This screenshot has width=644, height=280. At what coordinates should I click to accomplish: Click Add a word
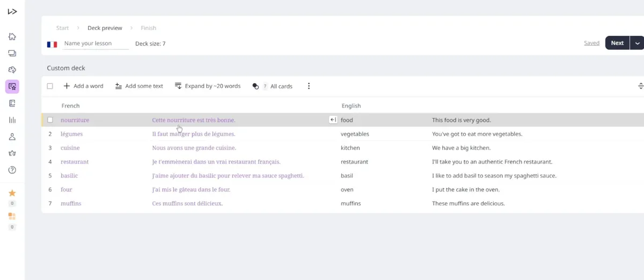pyautogui.click(x=83, y=86)
